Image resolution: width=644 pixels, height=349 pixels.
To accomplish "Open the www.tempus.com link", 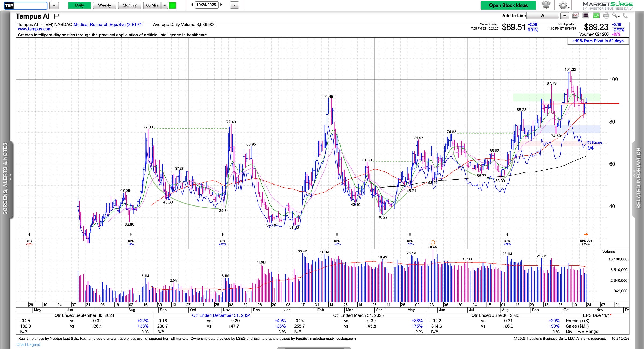I will click(35, 29).
